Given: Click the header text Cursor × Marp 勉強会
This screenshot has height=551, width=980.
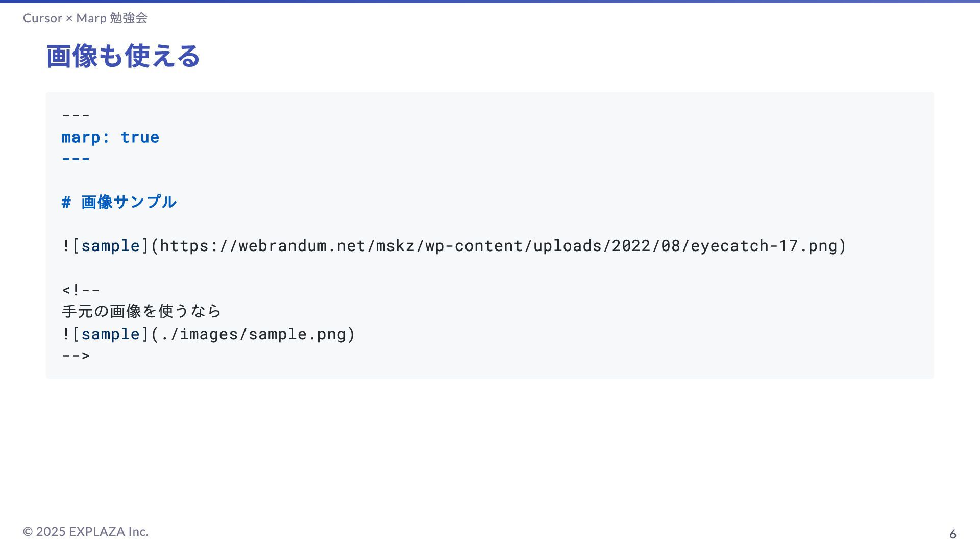Looking at the screenshot, I should pos(85,18).
